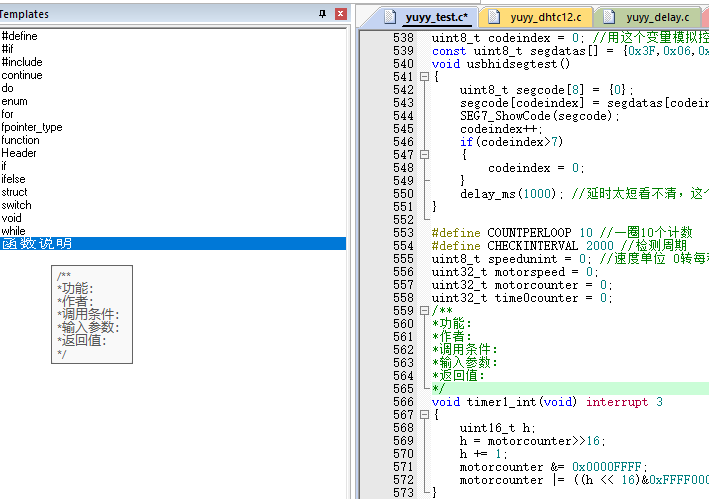Click line number 566 in gutter
This screenshot has width=709, height=499.
pos(403,402)
